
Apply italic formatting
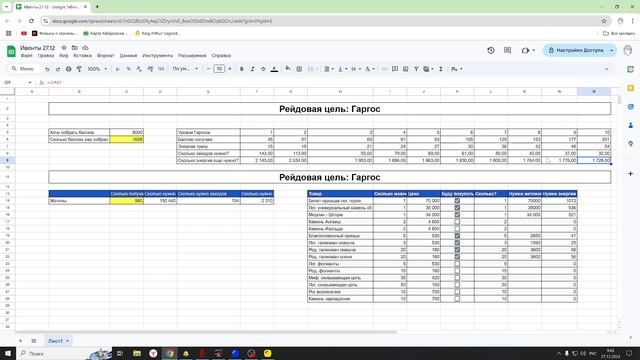pyautogui.click(x=252, y=69)
